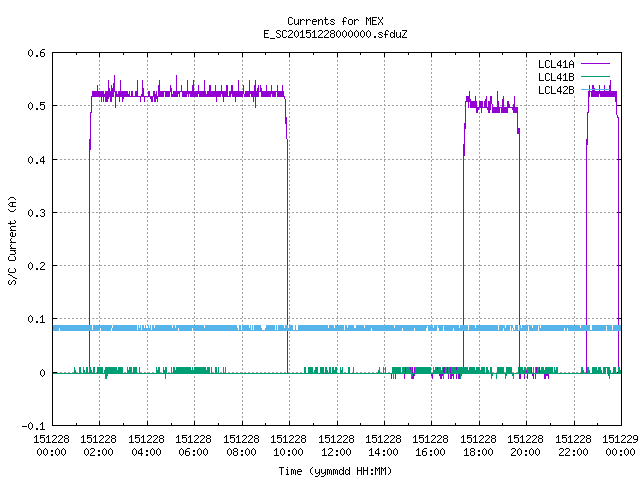
Task: Click the '151228 18:00' x-axis tick label
Action: tap(478, 445)
